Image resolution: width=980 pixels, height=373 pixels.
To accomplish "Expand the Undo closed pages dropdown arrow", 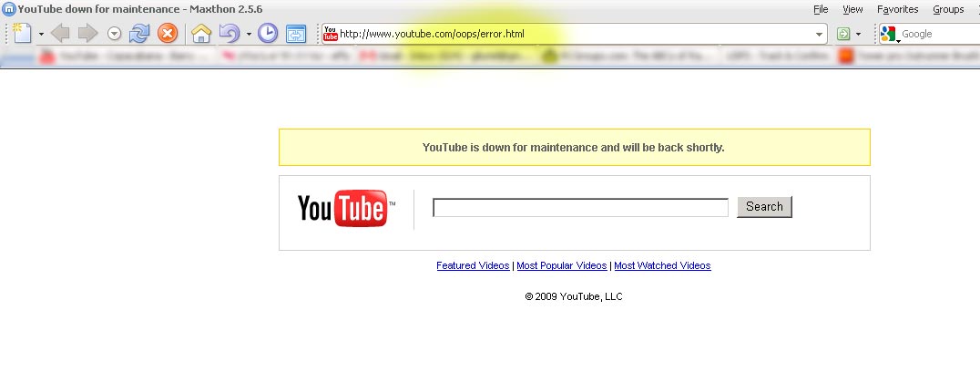I will (249, 34).
